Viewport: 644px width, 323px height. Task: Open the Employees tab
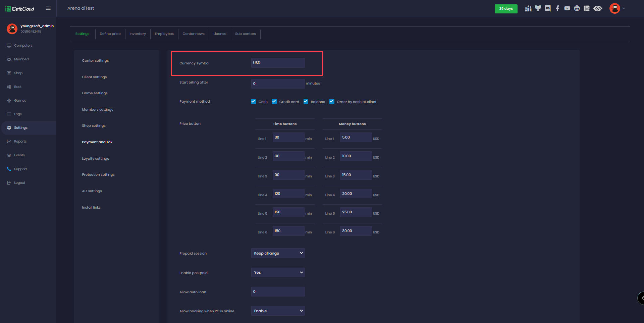(x=164, y=34)
